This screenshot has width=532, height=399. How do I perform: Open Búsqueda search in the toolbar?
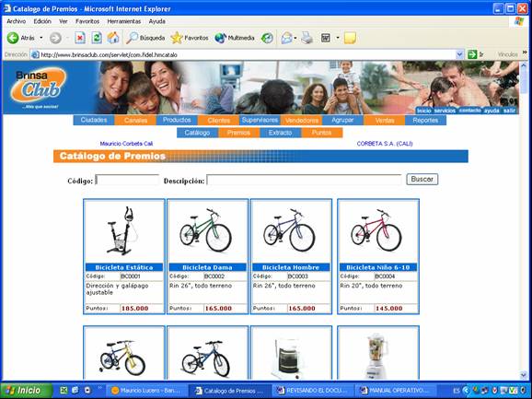[x=145, y=38]
